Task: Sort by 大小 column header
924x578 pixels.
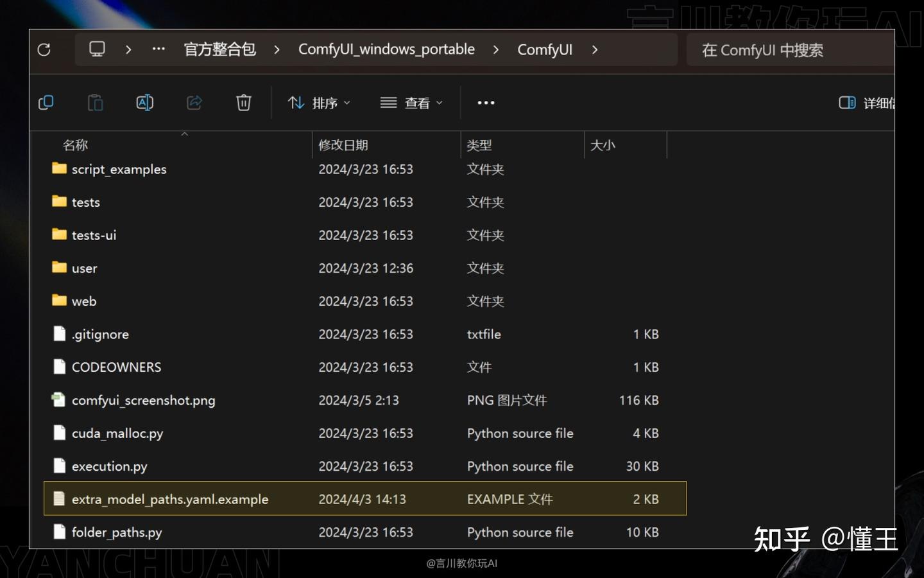Action: tap(603, 145)
